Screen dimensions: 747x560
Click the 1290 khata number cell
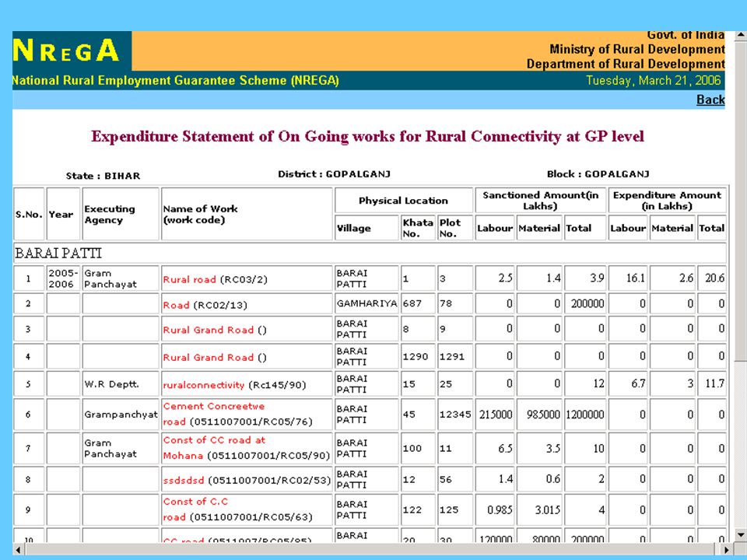tap(418, 357)
